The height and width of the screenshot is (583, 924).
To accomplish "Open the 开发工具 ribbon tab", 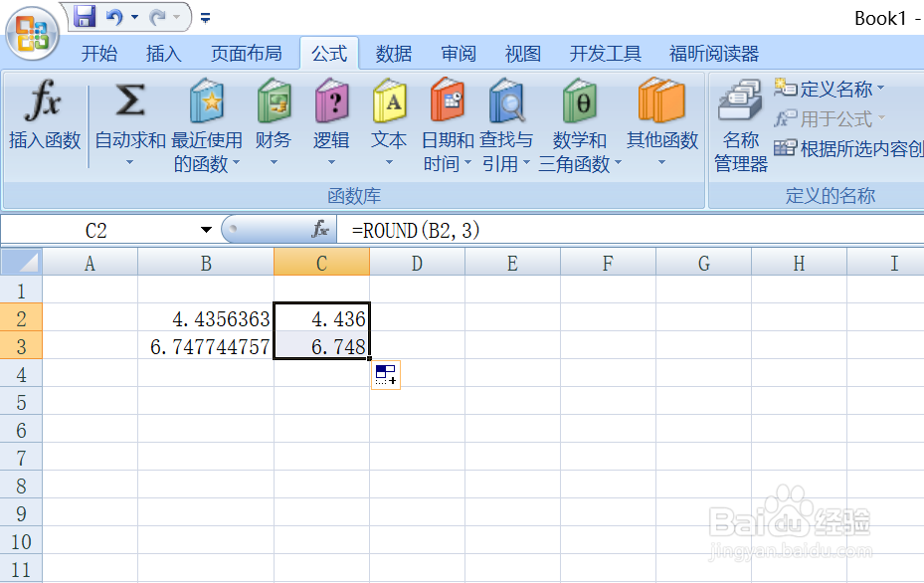I will coord(605,53).
